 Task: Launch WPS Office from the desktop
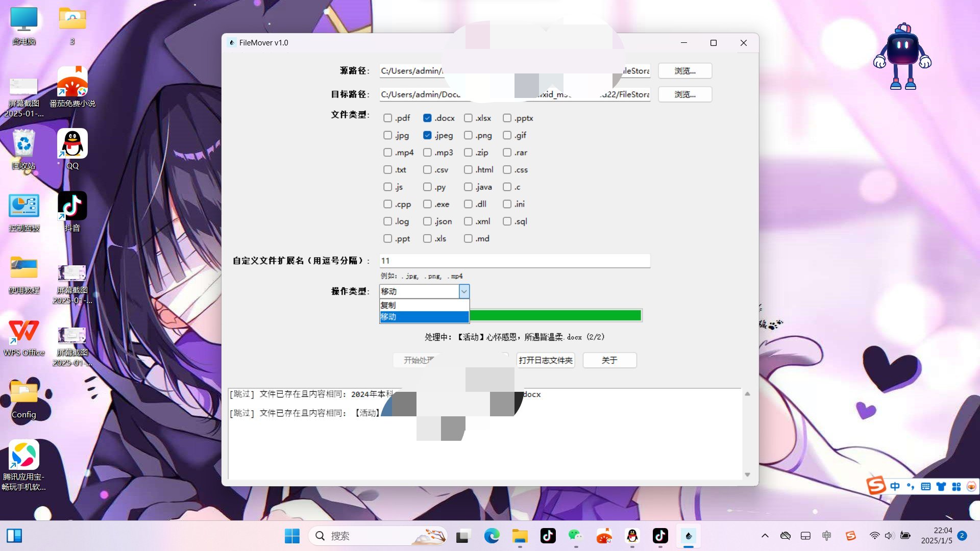coord(23,337)
